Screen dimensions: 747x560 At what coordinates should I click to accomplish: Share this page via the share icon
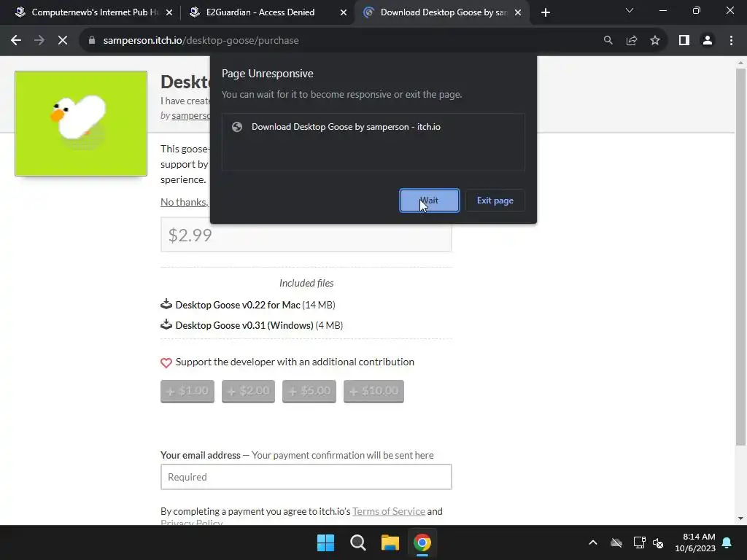click(632, 41)
